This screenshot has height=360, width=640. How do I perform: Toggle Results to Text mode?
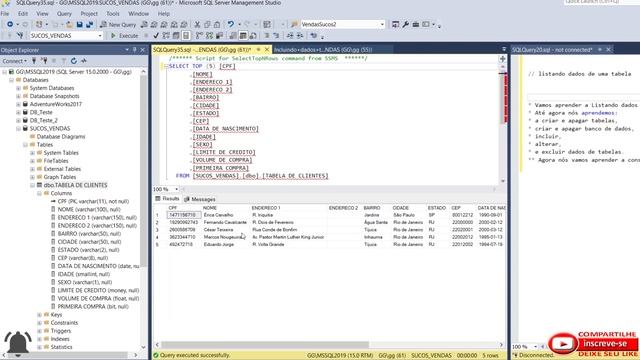point(233,36)
